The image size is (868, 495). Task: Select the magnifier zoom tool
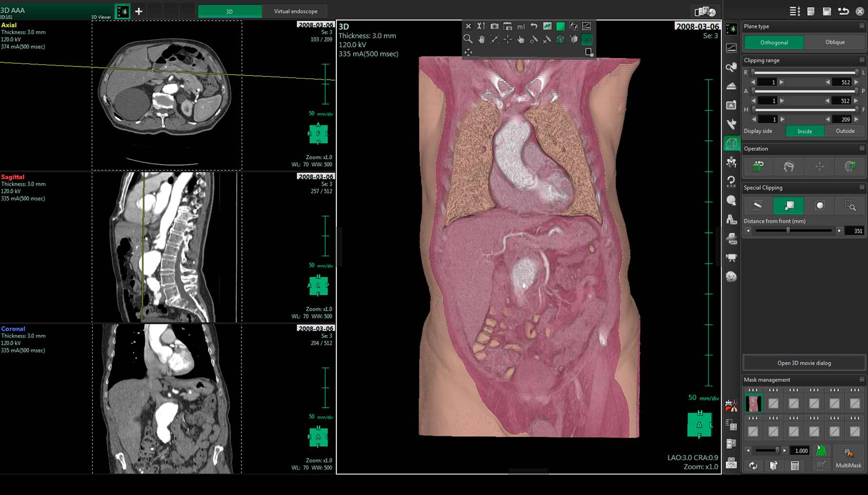click(468, 40)
